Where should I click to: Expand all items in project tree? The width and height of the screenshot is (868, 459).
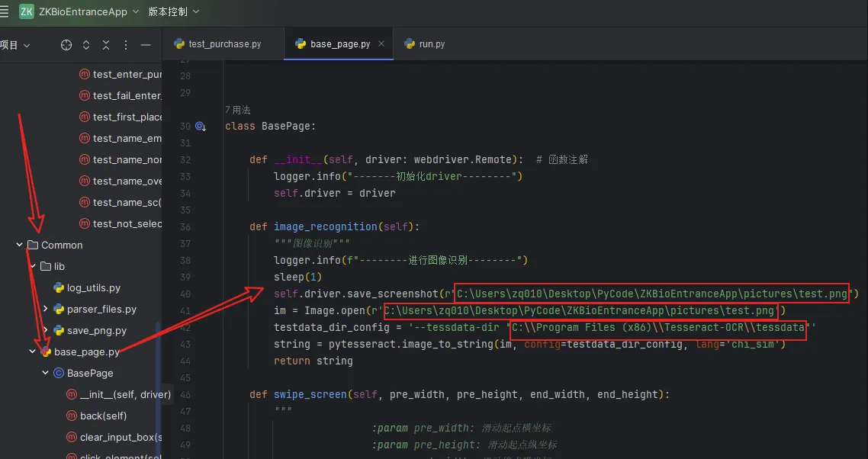point(86,45)
